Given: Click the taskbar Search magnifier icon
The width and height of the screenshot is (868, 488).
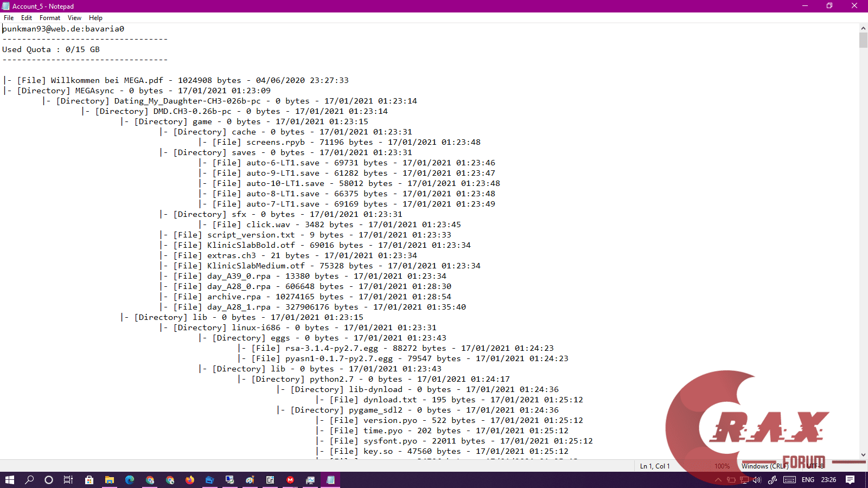Looking at the screenshot, I should click(29, 480).
